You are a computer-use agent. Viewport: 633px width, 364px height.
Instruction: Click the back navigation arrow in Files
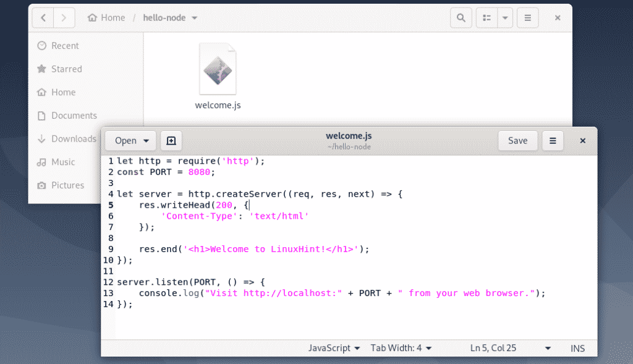coord(43,18)
